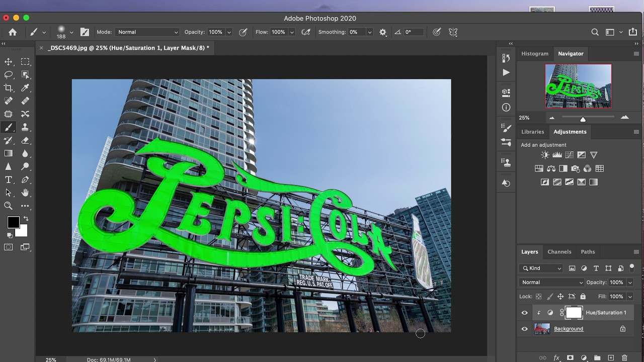Select the Rectangular Marquee tool
644x362 pixels.
pos(25,61)
